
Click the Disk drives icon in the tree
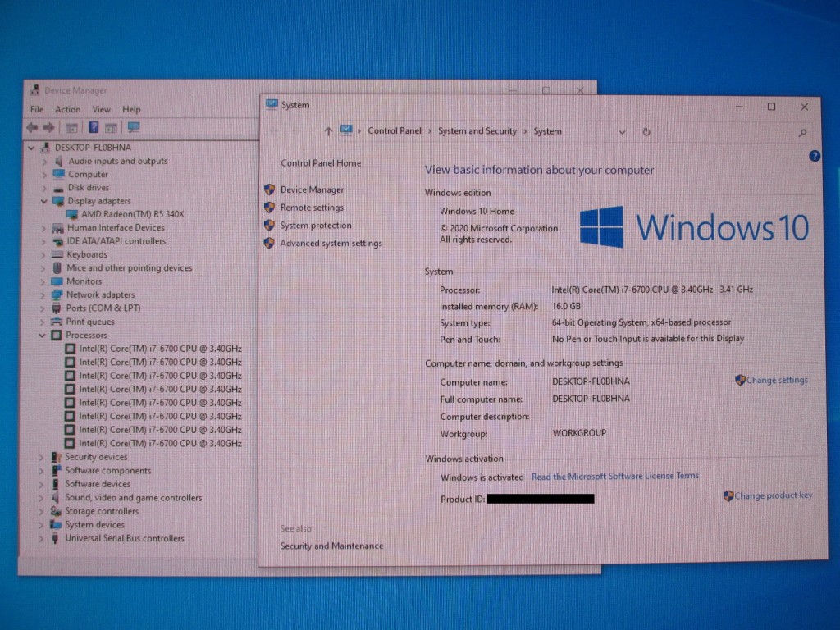coord(58,188)
